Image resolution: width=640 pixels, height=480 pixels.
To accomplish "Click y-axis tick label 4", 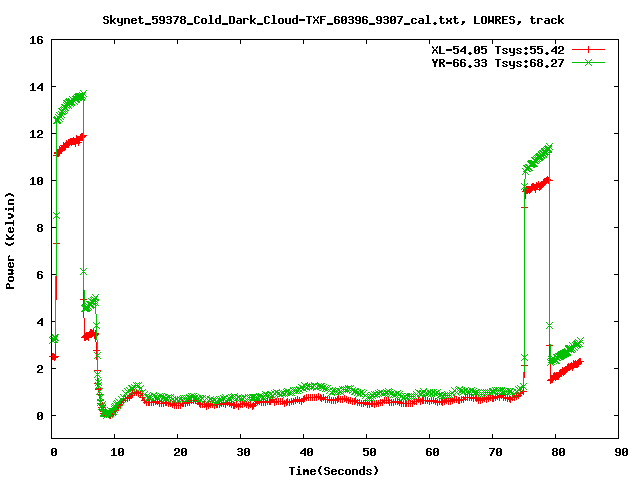I will (x=40, y=322).
